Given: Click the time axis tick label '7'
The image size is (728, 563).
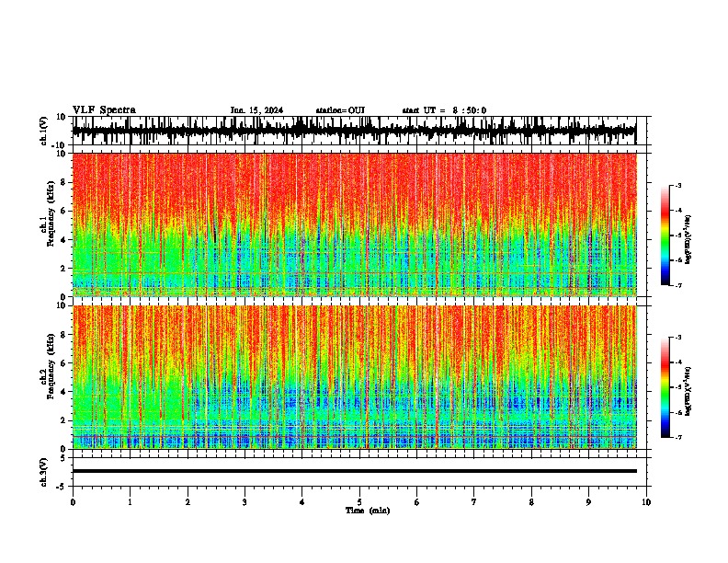Looking at the screenshot, I should 474,502.
